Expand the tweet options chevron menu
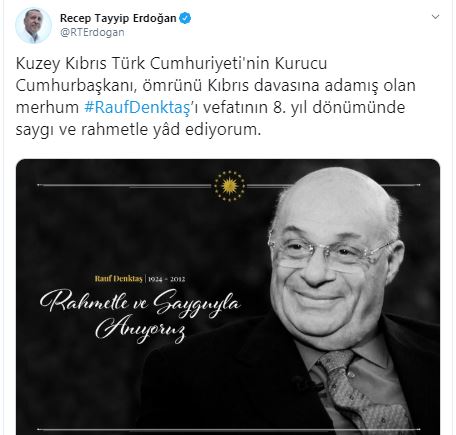The height and width of the screenshot is (435, 456). [435, 17]
